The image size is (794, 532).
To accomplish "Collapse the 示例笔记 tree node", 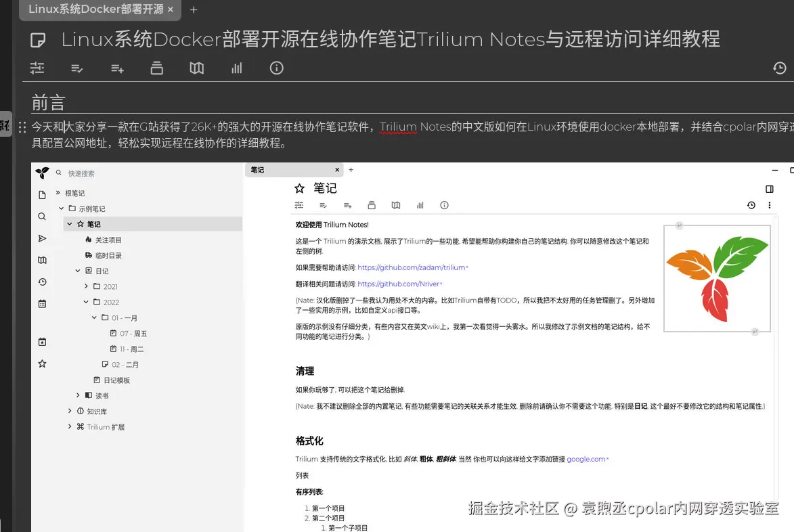I will pyautogui.click(x=62, y=208).
